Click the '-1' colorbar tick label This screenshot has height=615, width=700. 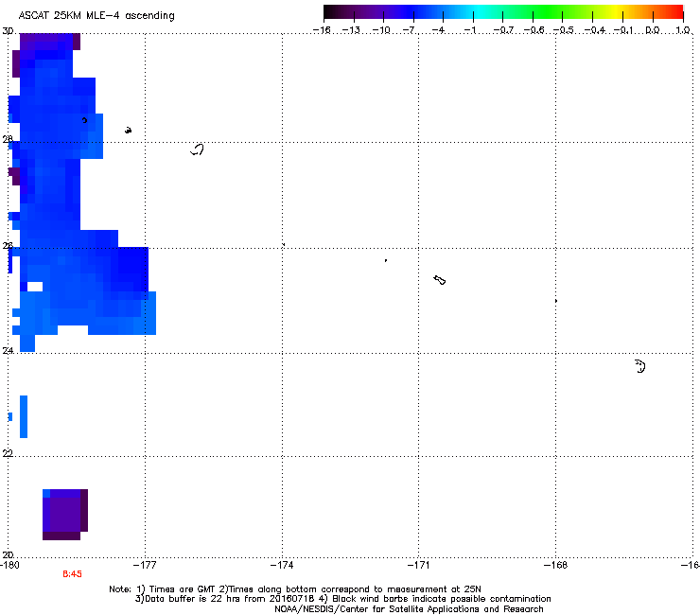click(x=469, y=30)
